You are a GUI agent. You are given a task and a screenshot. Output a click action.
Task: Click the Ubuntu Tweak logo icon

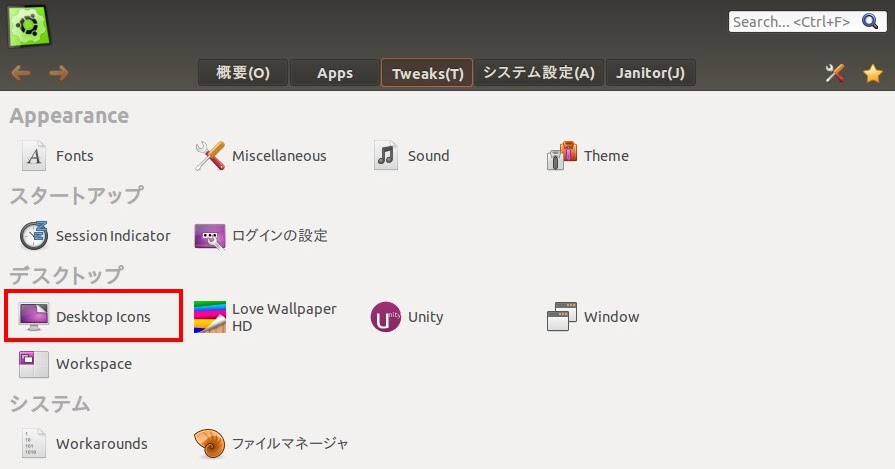point(29,26)
